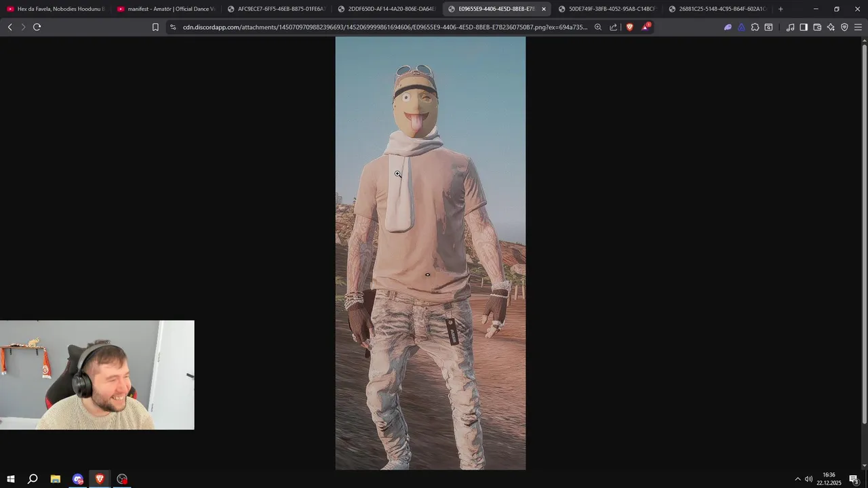Open the purple leaf extension

click(728, 27)
